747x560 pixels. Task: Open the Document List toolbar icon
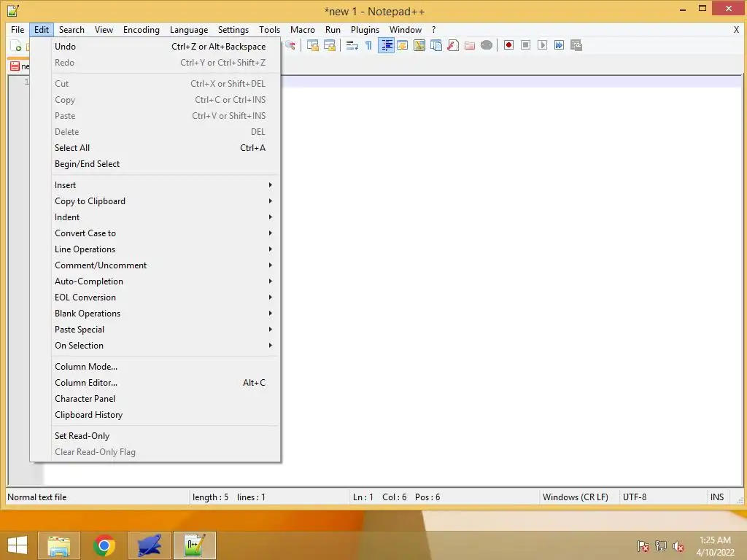click(436, 45)
